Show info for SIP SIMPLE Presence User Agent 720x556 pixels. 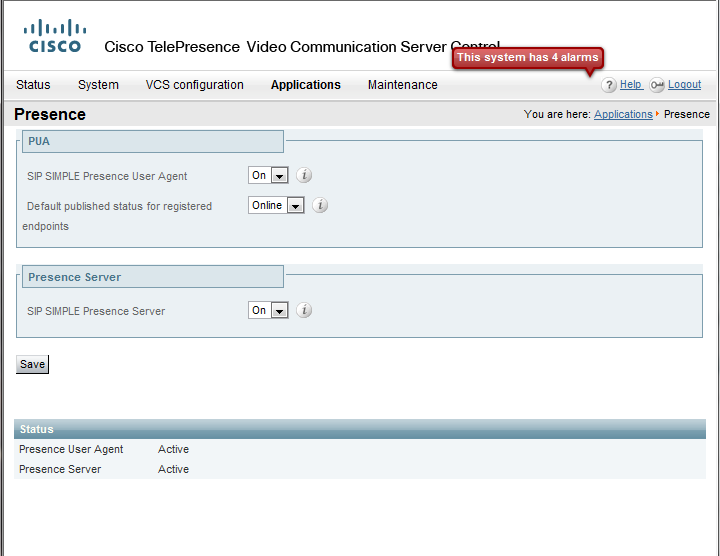click(304, 175)
